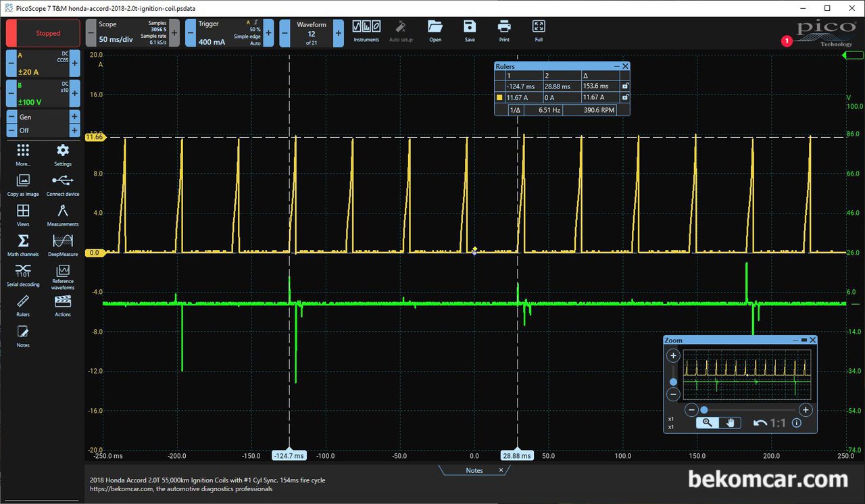Open the More... apps grid
Screen dimensions: 865x504
point(23,155)
